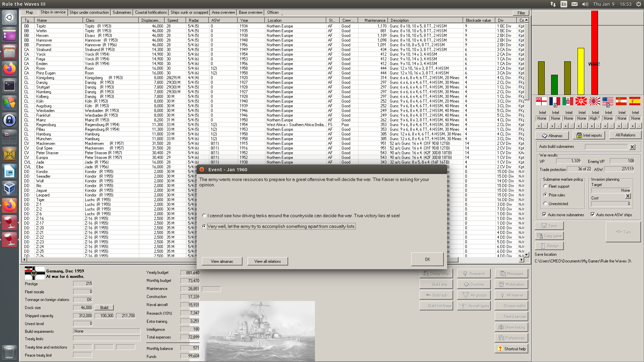Open the Almanac book button

click(x=552, y=135)
